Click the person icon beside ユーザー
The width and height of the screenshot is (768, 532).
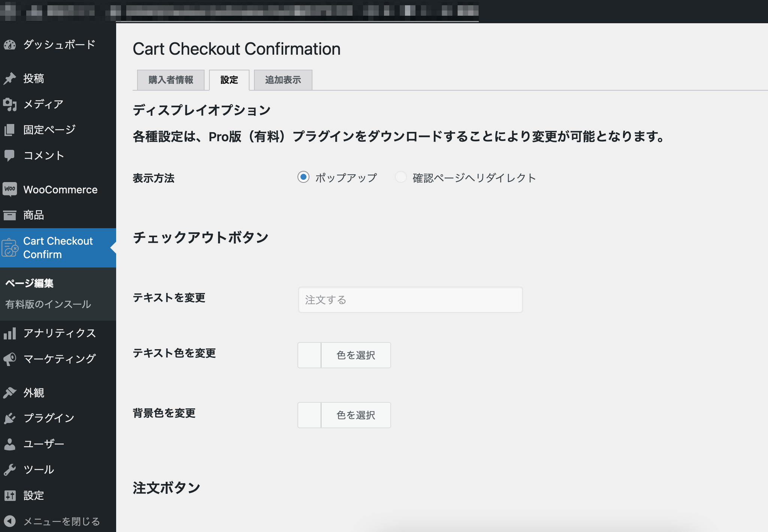[10, 444]
